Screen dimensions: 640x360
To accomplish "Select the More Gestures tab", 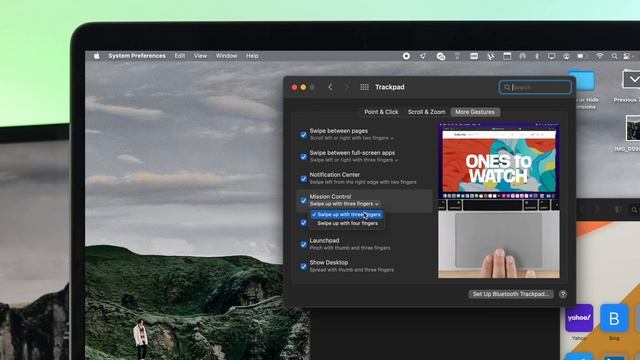I will tap(475, 112).
